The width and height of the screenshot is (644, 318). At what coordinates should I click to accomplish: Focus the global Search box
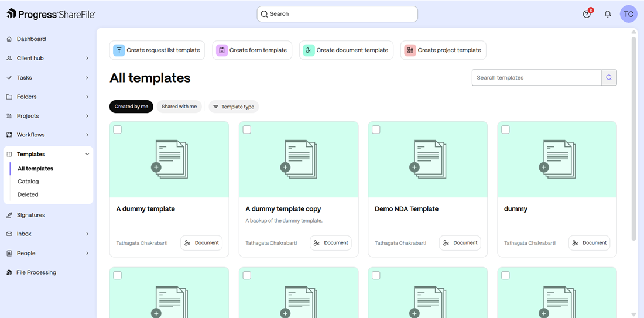pyautogui.click(x=337, y=14)
